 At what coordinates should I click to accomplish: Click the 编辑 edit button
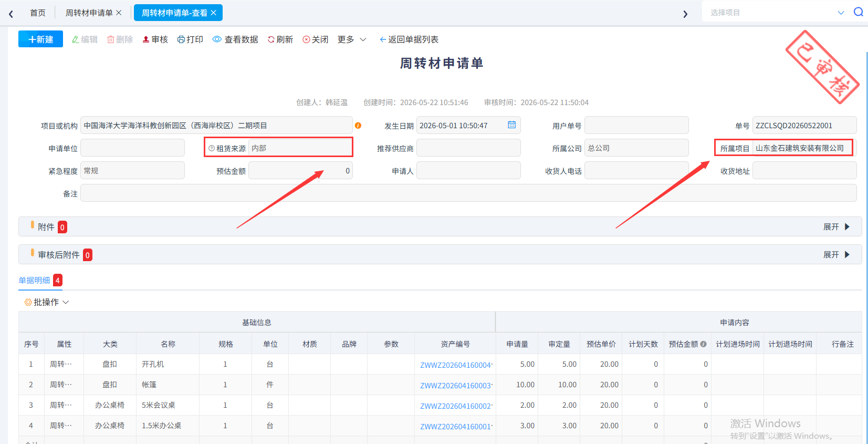(x=85, y=39)
